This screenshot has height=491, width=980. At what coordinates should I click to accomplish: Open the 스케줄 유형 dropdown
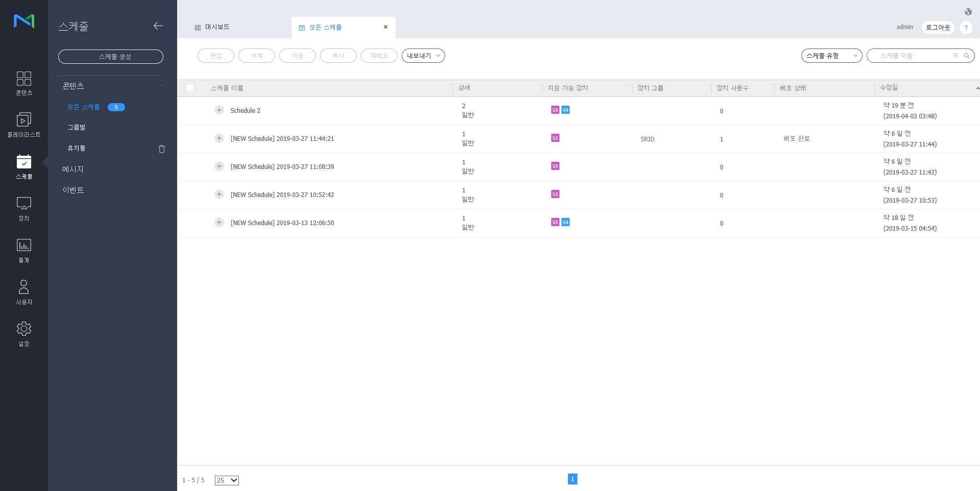pyautogui.click(x=831, y=56)
